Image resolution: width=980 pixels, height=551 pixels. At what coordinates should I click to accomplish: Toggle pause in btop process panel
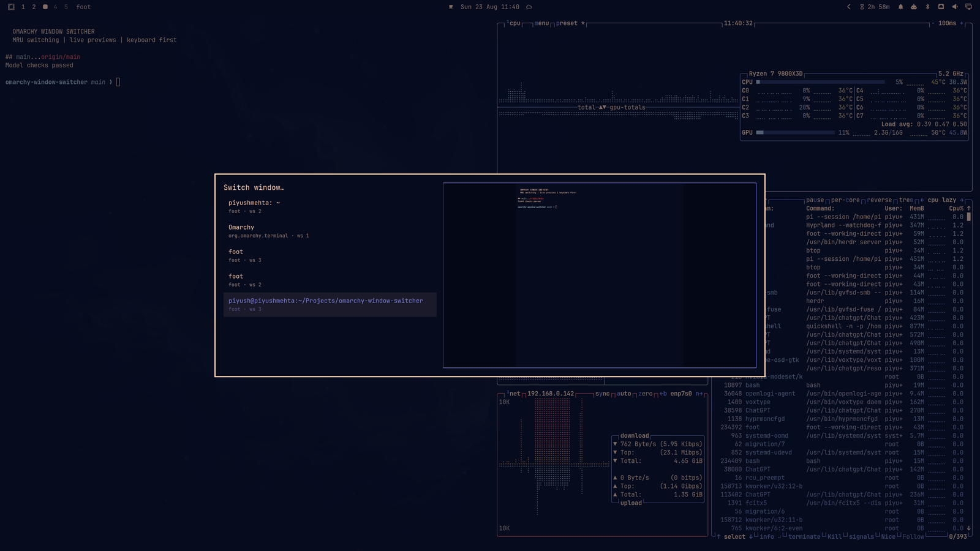[815, 200]
